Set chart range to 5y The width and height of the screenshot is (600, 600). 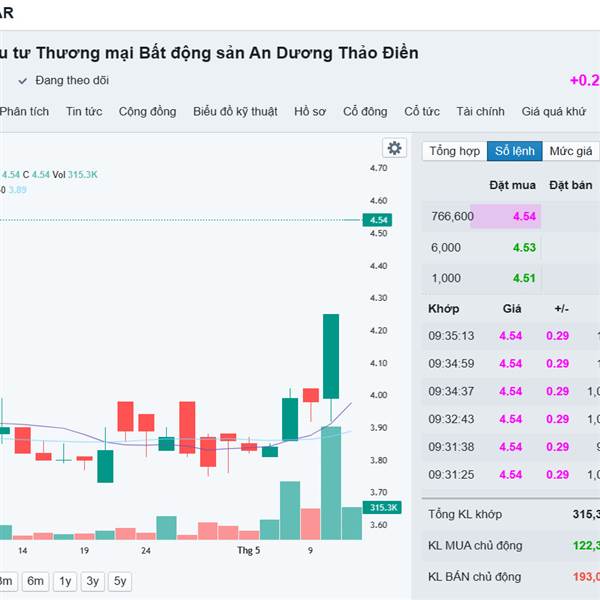120,581
